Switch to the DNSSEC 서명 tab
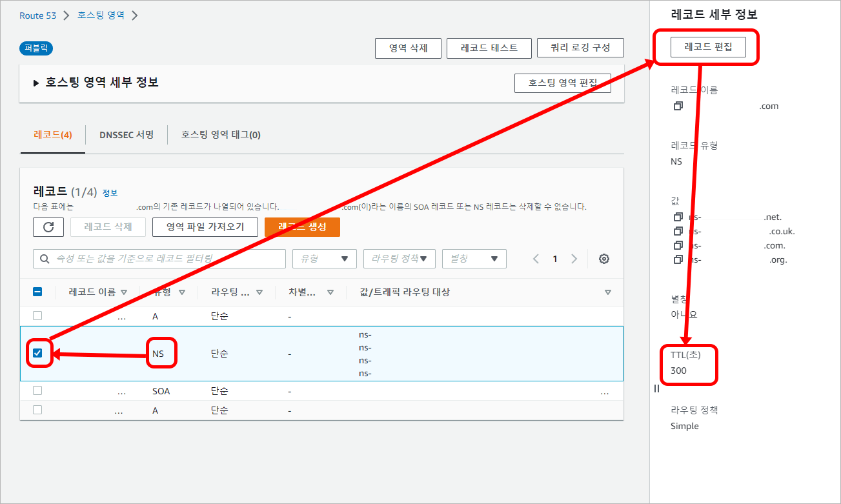 pos(127,135)
